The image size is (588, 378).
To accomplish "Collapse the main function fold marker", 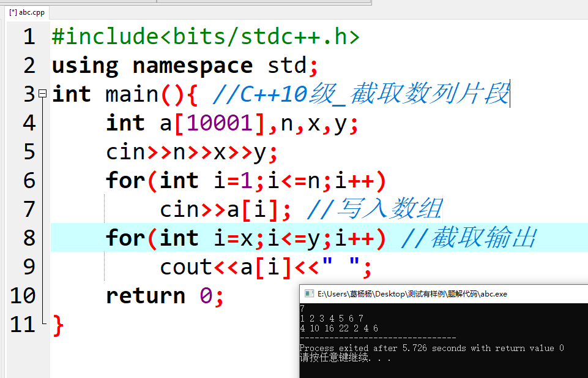I will click(42, 94).
